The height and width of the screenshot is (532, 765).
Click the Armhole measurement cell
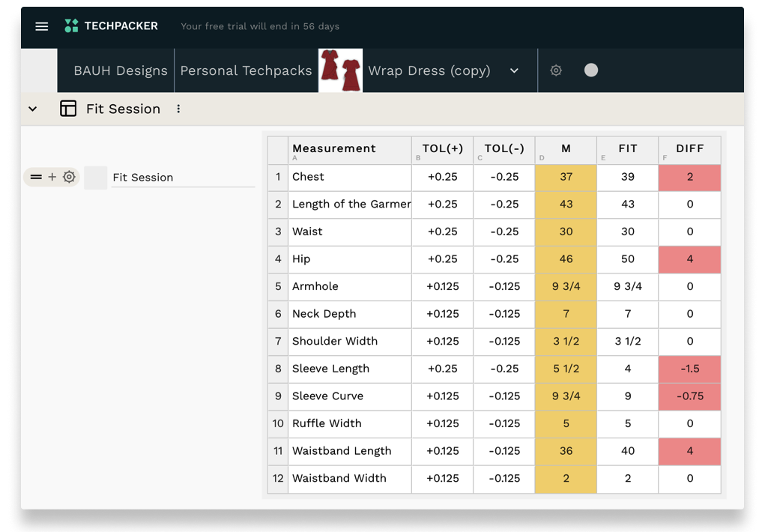pos(350,286)
